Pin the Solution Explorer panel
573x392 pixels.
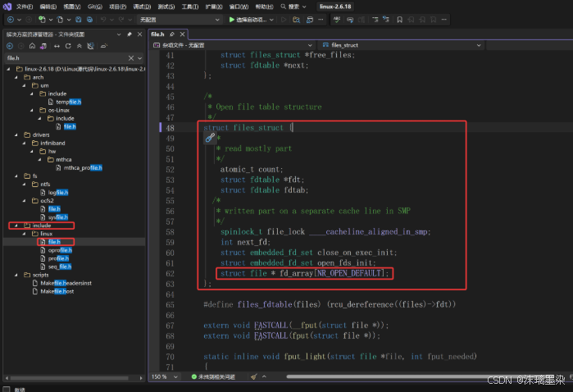(x=129, y=34)
